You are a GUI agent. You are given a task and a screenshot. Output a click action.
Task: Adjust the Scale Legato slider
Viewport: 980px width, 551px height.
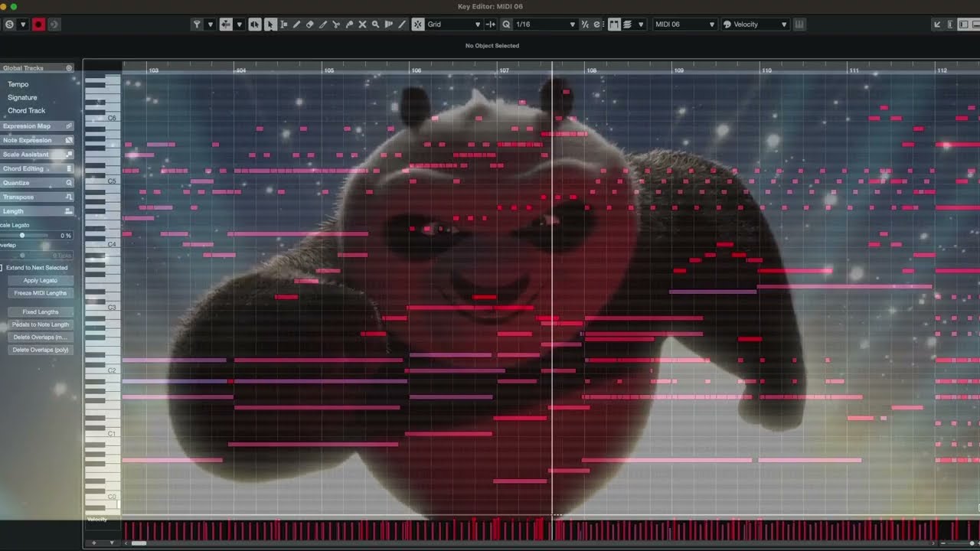tap(22, 236)
